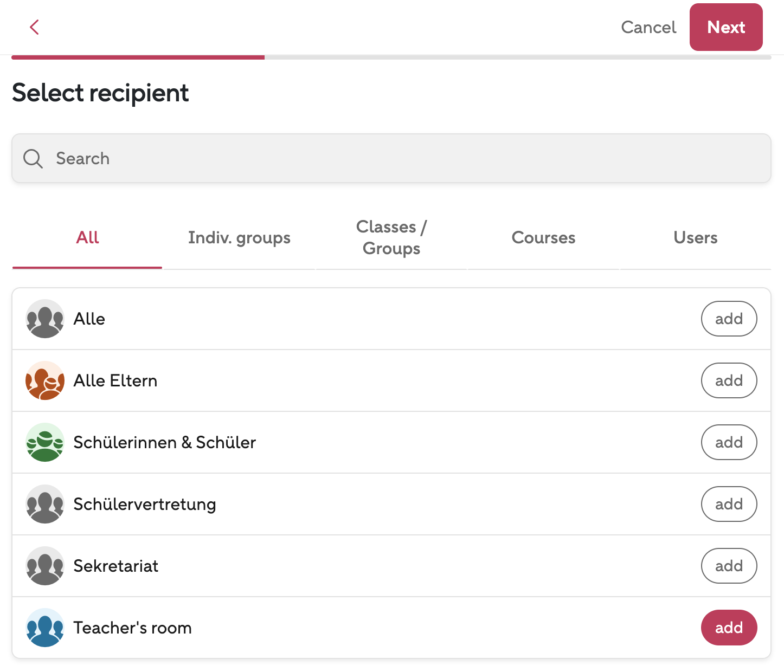Click the search magnifier icon
Screen dimensions: 784x672
click(33, 159)
